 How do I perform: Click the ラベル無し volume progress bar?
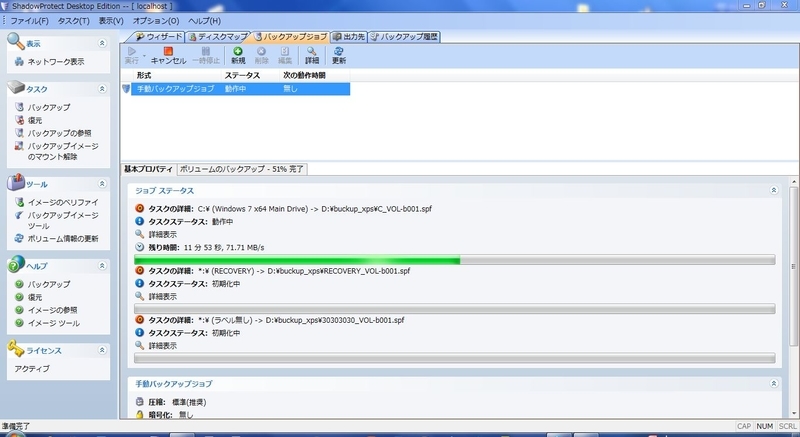coord(455,358)
